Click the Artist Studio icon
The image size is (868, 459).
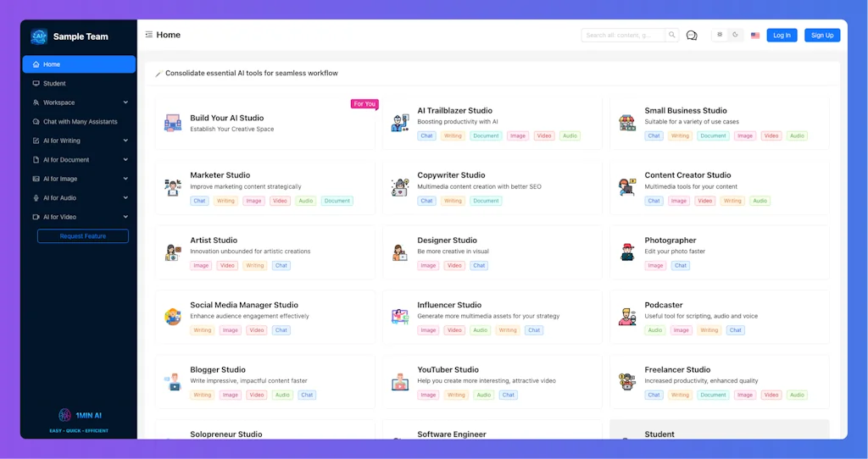173,252
